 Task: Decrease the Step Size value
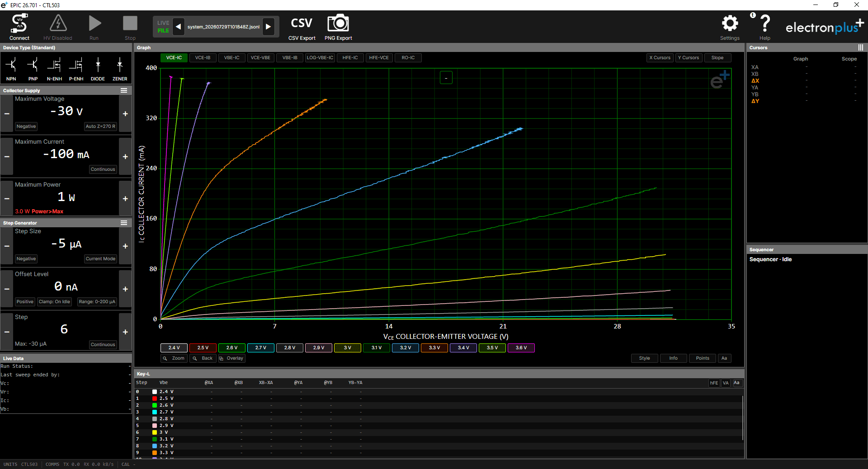(x=7, y=246)
